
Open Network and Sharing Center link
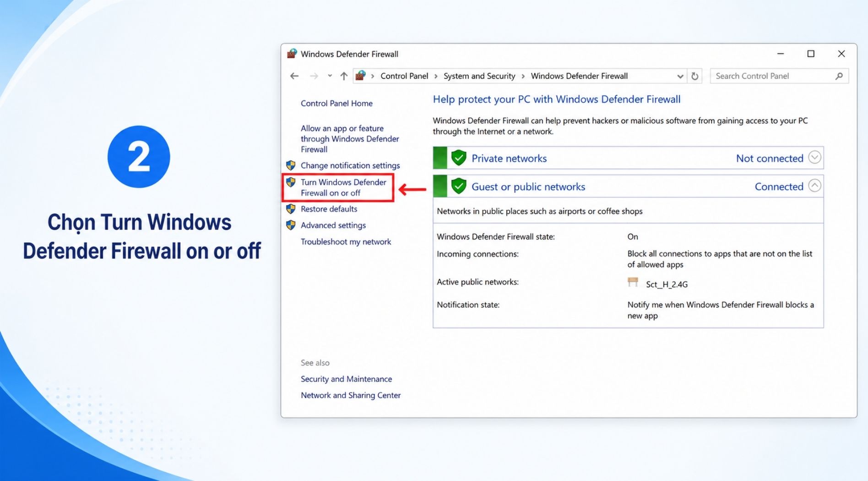pos(351,395)
